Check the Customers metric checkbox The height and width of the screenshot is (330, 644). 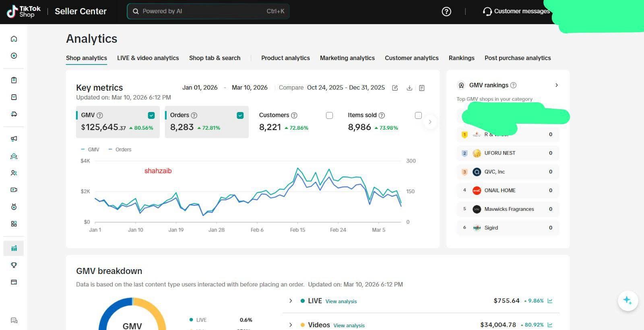pos(329,116)
